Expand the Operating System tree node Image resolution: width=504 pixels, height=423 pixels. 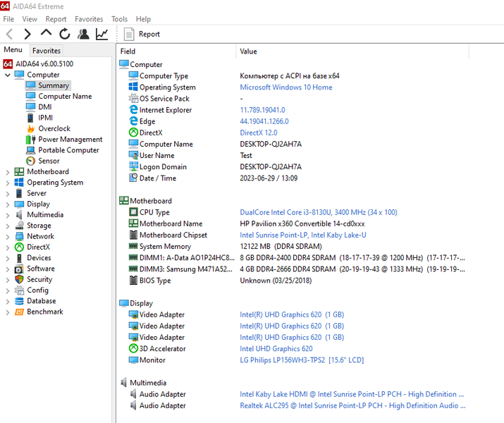7,183
